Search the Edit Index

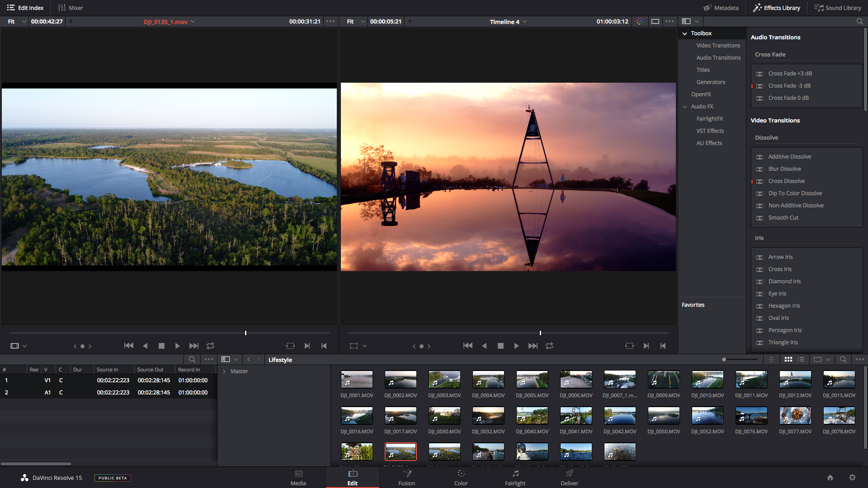(x=192, y=360)
